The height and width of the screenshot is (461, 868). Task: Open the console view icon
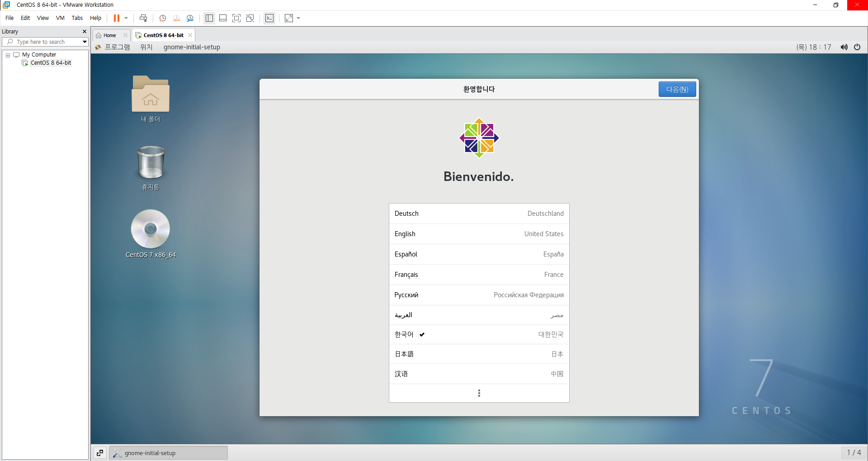coord(269,18)
